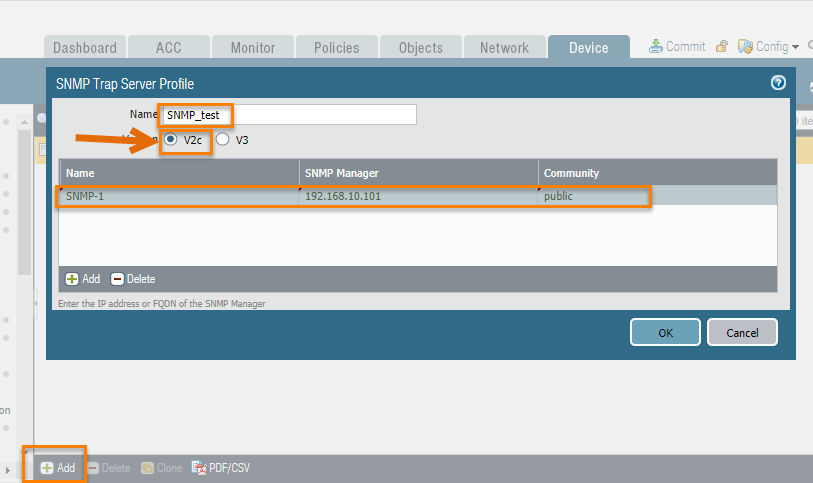Click Add in the bottom toolbar
This screenshot has height=483, width=813.
tap(58, 468)
